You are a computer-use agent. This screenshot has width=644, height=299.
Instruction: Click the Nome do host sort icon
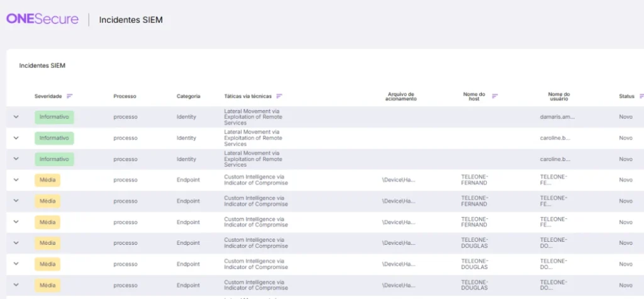click(495, 96)
